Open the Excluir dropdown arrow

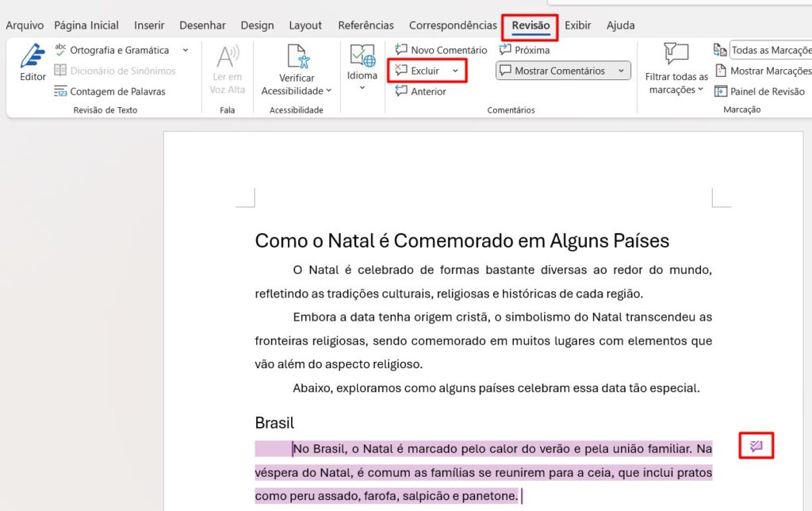tap(456, 70)
